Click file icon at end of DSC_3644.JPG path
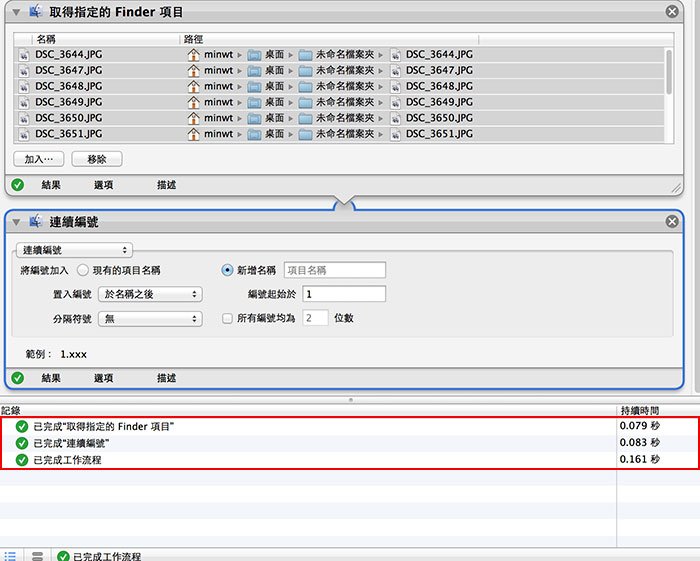The image size is (700, 561). coord(396,55)
